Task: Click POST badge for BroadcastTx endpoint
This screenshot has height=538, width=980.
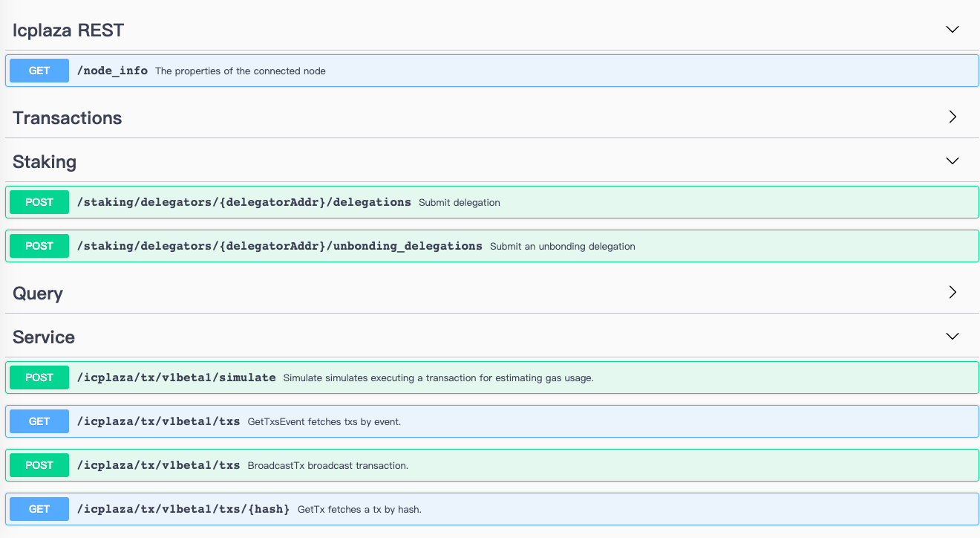Action: [39, 465]
